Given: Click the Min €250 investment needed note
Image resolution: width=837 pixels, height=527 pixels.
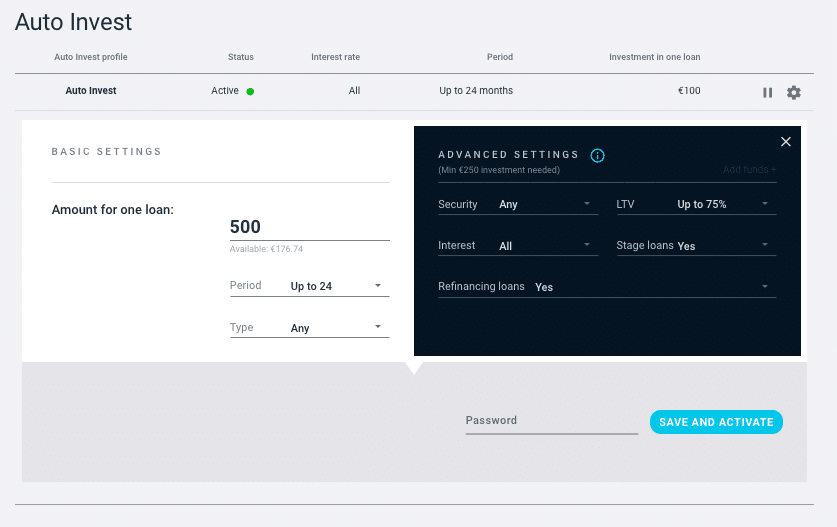Looking at the screenshot, I should coord(499,170).
